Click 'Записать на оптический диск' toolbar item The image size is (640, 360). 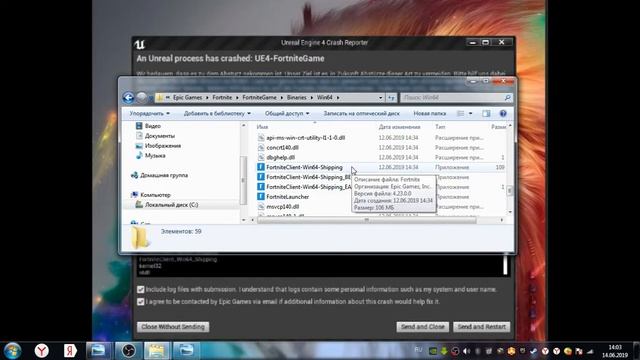362,113
